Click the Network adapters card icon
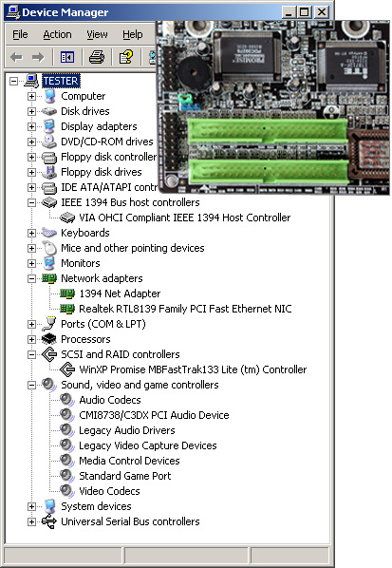This screenshot has width=392, height=568. [49, 278]
